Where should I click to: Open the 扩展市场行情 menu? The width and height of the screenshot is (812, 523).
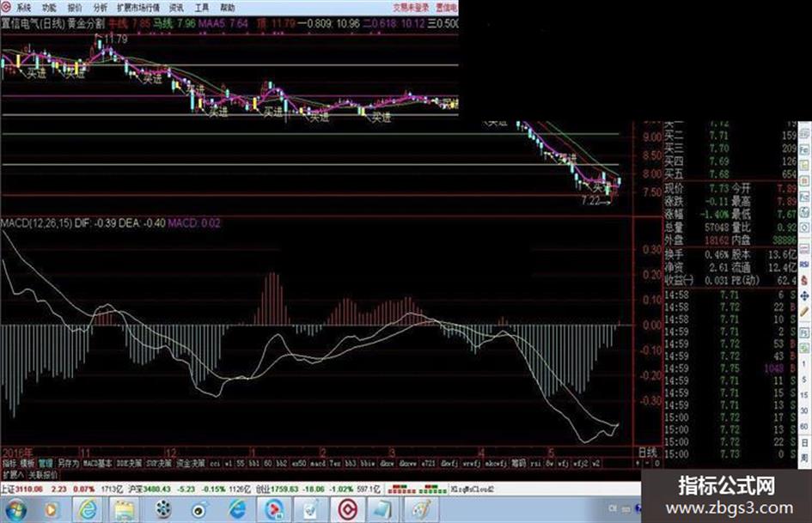(x=138, y=8)
